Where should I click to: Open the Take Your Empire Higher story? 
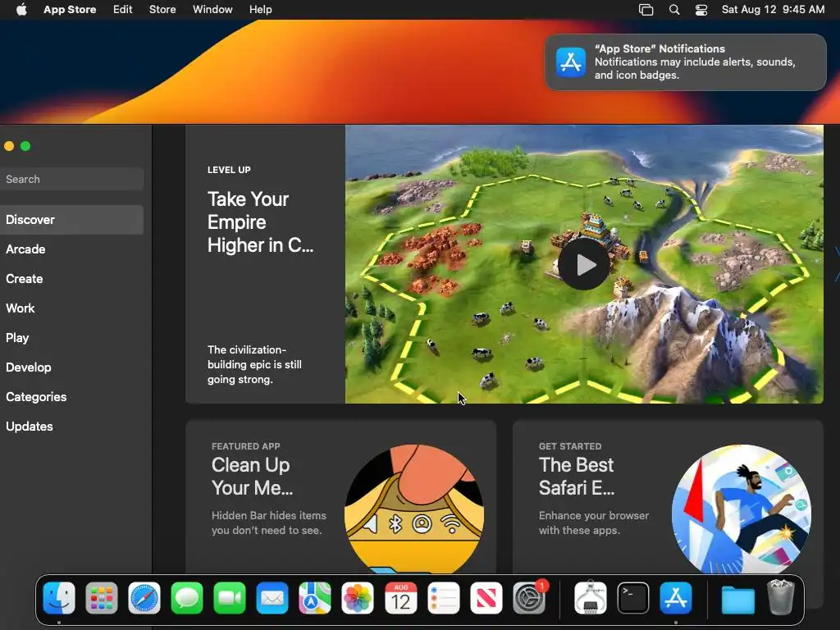[260, 222]
